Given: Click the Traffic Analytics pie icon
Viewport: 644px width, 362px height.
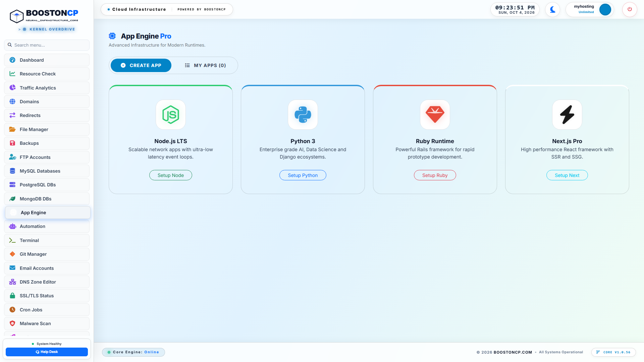Looking at the screenshot, I should pyautogui.click(x=12, y=88).
